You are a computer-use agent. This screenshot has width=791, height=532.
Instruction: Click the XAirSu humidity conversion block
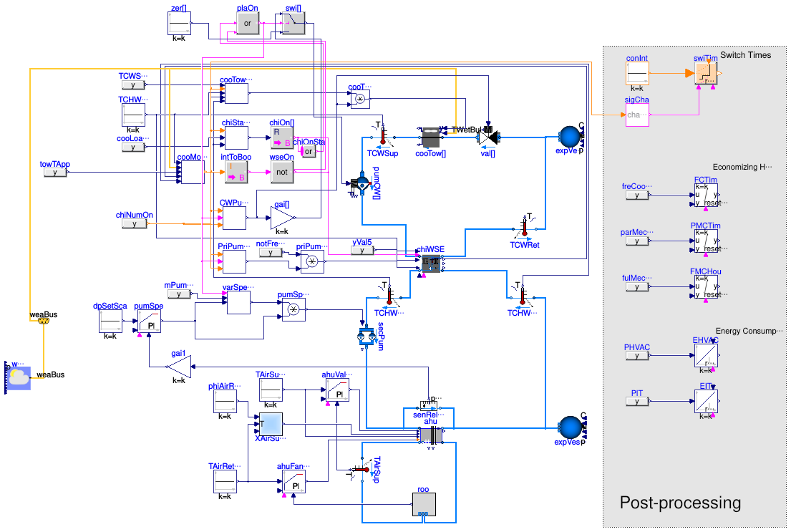271,424
